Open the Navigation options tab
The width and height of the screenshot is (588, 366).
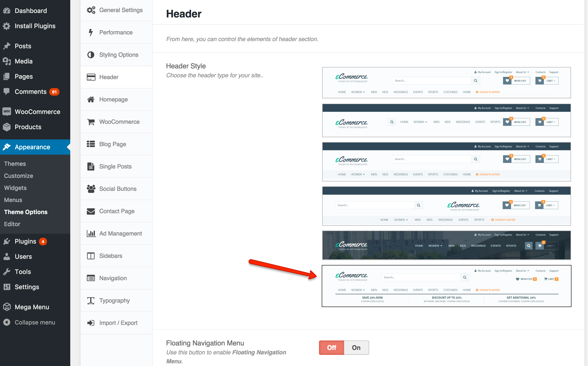point(113,278)
